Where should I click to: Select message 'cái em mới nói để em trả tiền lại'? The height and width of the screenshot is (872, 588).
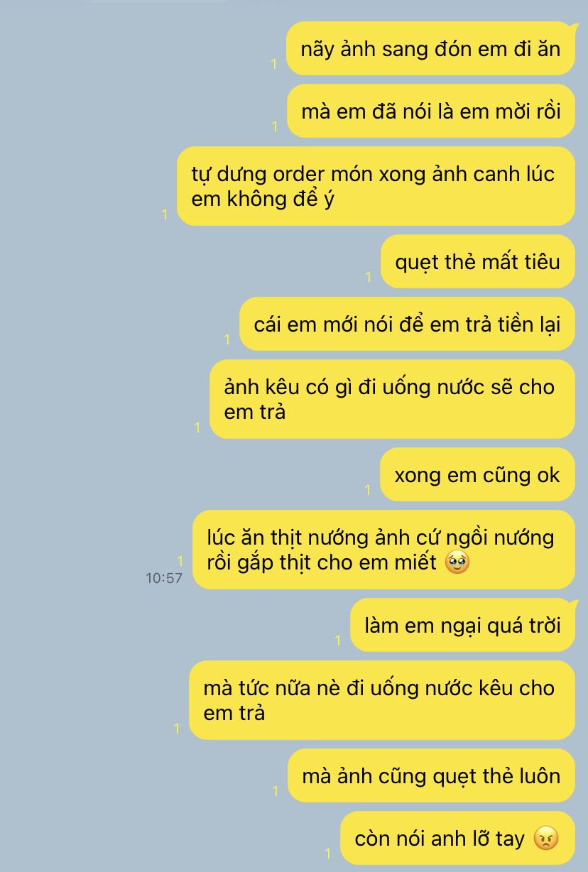pyautogui.click(x=407, y=324)
